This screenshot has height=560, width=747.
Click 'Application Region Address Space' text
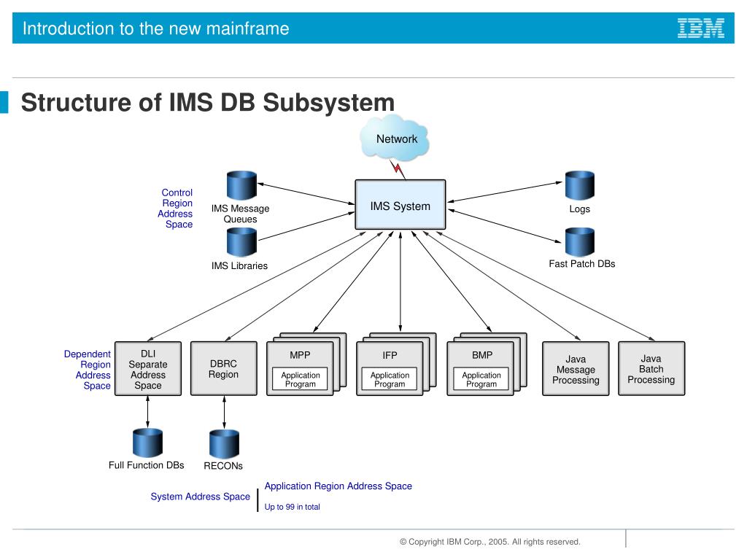pyautogui.click(x=338, y=486)
